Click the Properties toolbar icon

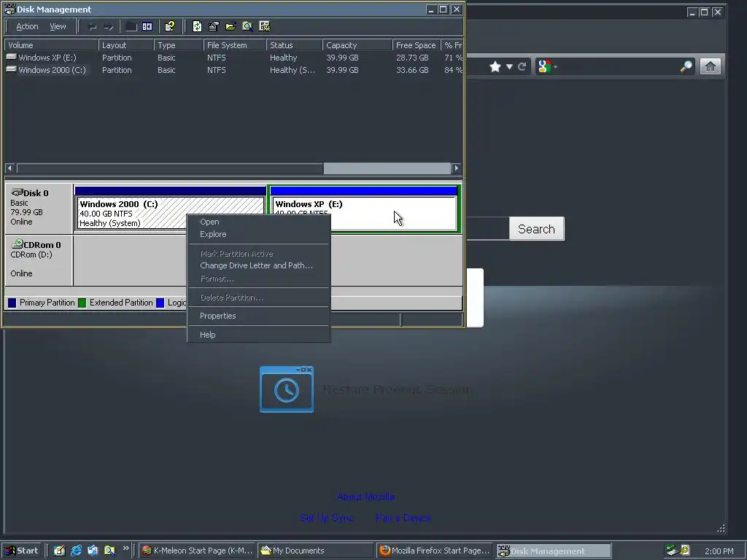pos(214,27)
